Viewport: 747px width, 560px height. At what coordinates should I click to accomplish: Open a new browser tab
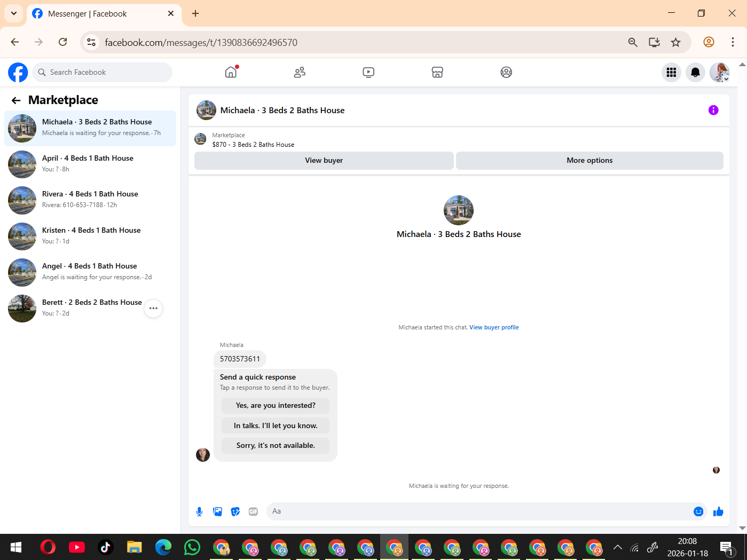coord(195,13)
